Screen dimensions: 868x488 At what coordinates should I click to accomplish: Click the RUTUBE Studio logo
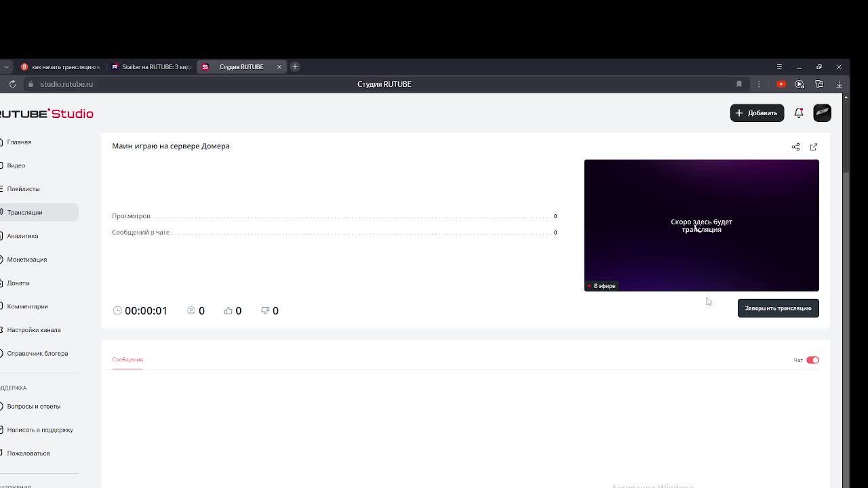(46, 113)
